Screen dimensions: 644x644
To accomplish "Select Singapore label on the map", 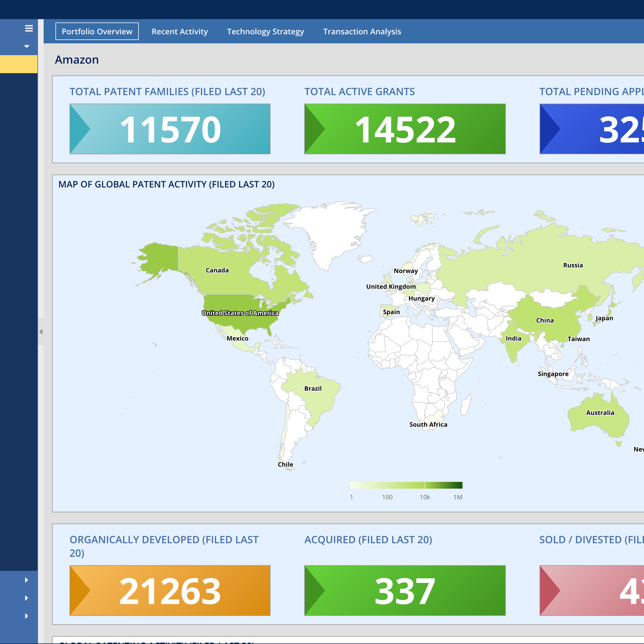I will 553,374.
